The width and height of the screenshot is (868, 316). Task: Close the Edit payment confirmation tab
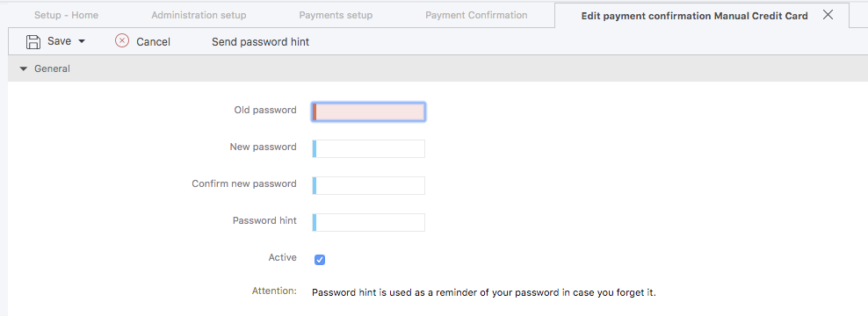pyautogui.click(x=828, y=15)
